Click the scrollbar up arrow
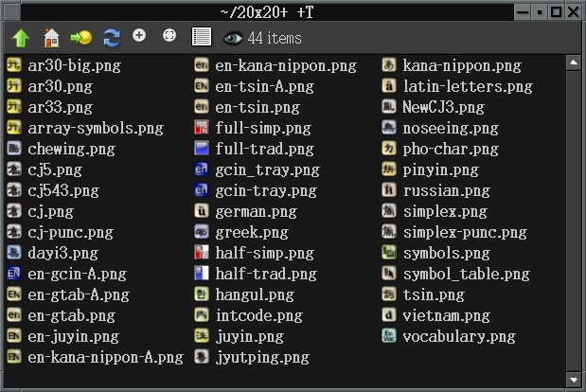 [573, 63]
